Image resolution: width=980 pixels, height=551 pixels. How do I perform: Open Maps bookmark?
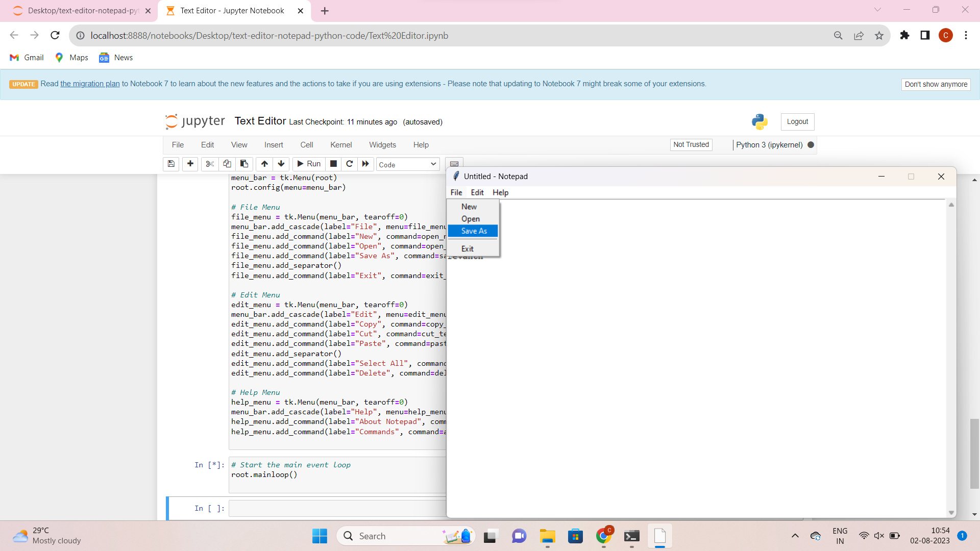click(x=72, y=58)
